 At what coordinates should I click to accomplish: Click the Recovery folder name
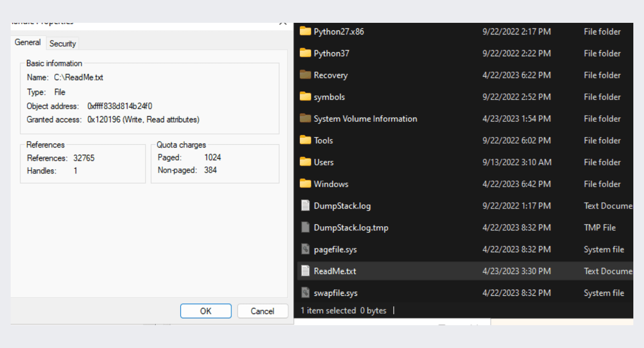click(331, 75)
